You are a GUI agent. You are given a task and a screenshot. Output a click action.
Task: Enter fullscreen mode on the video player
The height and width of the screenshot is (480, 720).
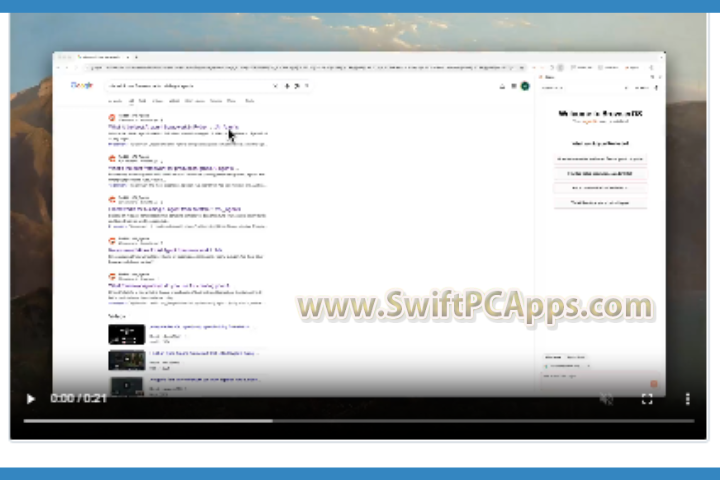click(x=647, y=399)
